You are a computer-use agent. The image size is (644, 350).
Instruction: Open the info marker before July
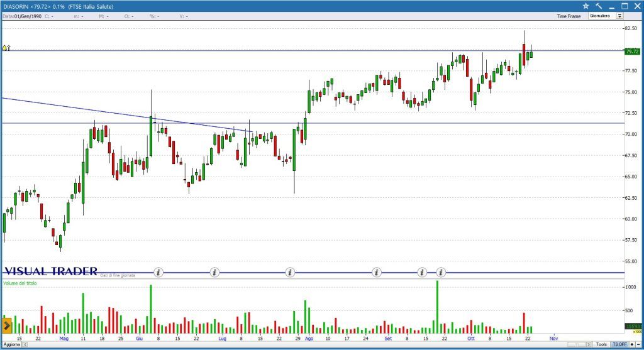pyautogui.click(x=214, y=272)
